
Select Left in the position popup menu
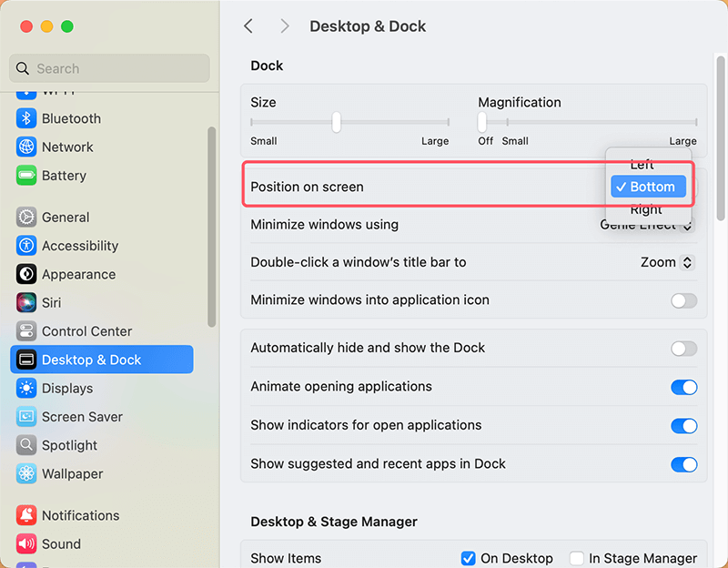pos(642,165)
